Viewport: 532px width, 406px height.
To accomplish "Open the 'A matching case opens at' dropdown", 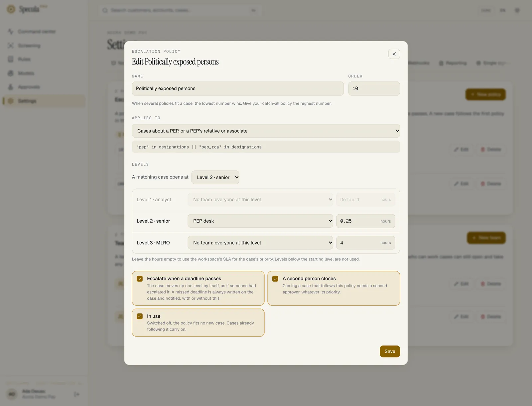I will pos(215,177).
